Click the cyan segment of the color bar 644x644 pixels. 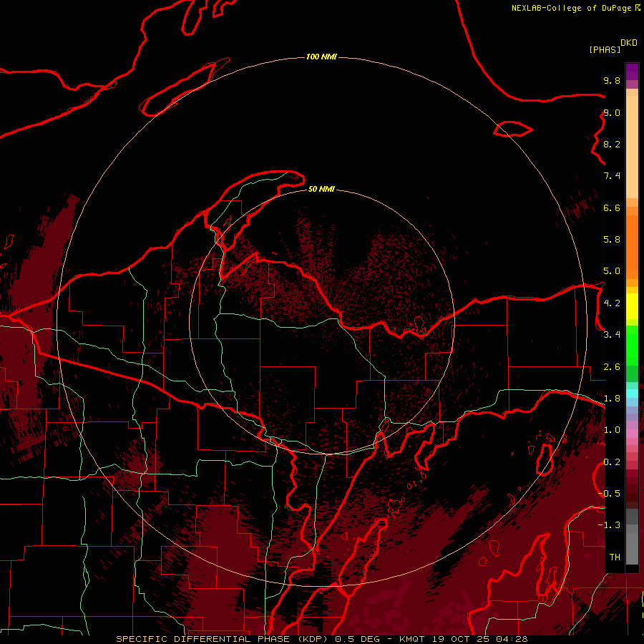(632, 394)
